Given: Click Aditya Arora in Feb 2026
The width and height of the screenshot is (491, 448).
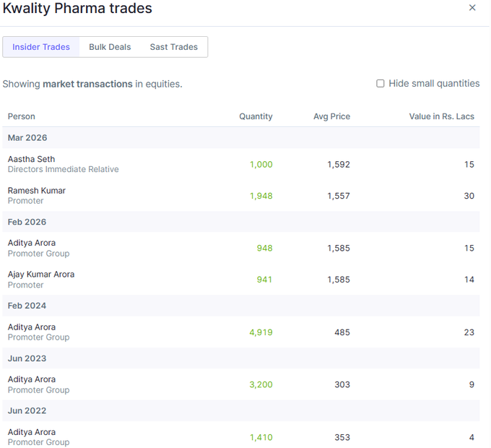Looking at the screenshot, I should [32, 243].
